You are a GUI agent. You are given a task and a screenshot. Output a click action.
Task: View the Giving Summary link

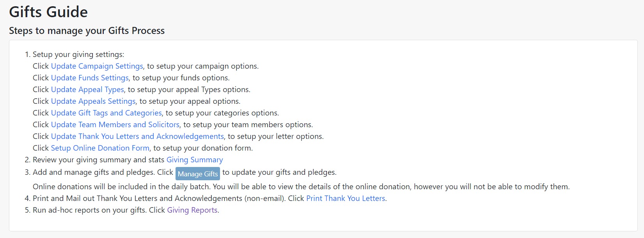coord(195,160)
